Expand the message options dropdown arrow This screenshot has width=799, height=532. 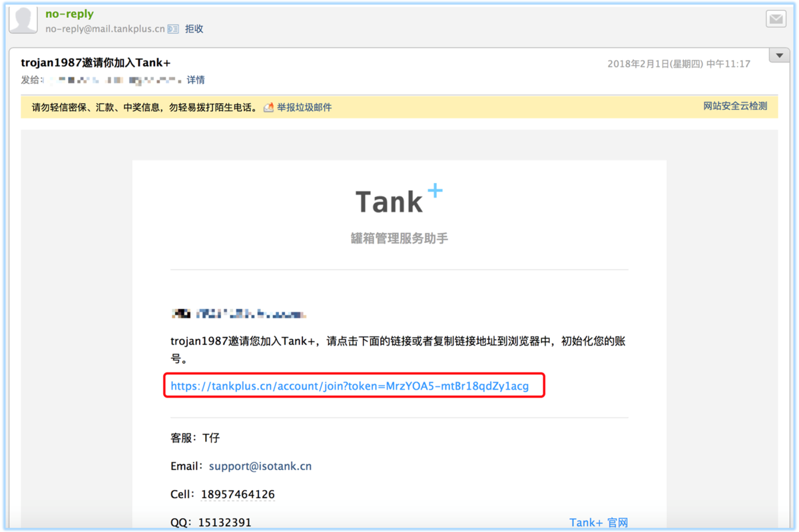[x=779, y=56]
